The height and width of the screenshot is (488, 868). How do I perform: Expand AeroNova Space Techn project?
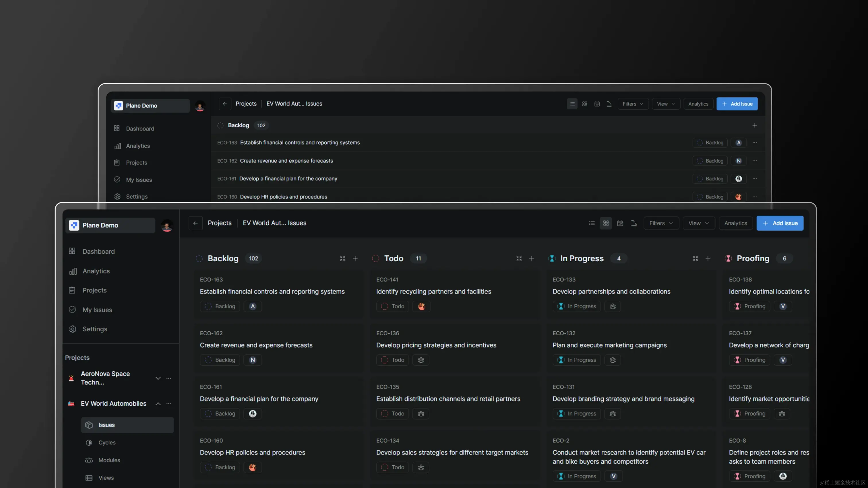(158, 378)
